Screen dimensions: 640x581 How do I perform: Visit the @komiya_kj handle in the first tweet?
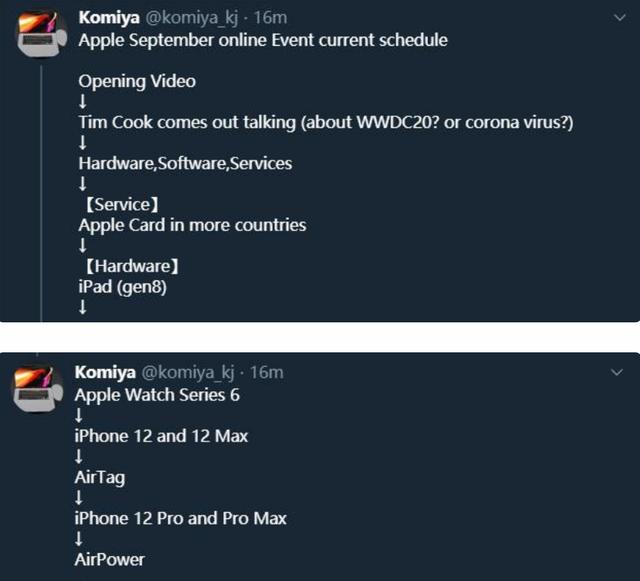click(x=191, y=18)
